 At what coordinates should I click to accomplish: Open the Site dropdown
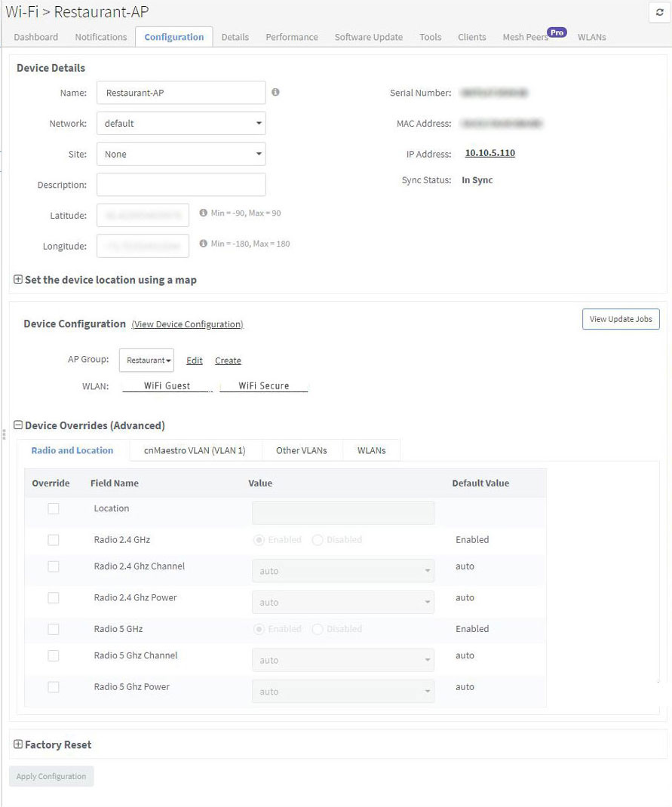181,154
